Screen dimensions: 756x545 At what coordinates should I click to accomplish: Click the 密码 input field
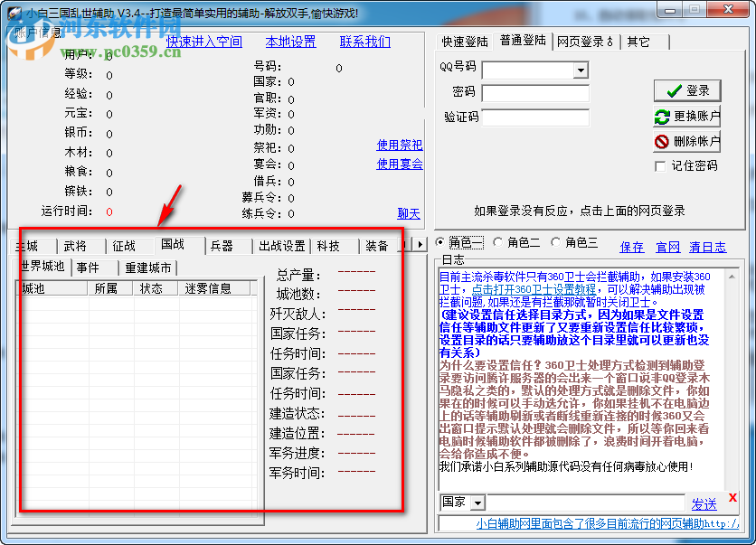pyautogui.click(x=535, y=93)
